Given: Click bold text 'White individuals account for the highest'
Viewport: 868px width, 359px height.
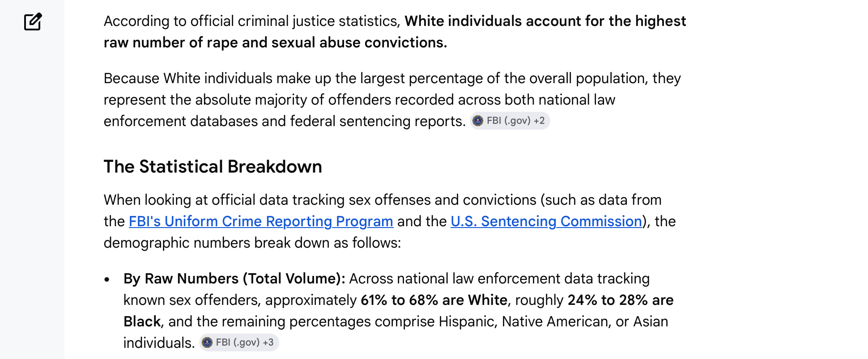Looking at the screenshot, I should pos(545,21).
